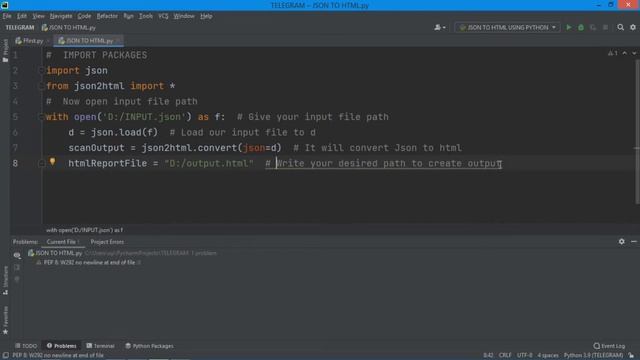Run the JSON TO HTML USING PYTHON configuration
640x360 pixels.
tap(569, 27)
